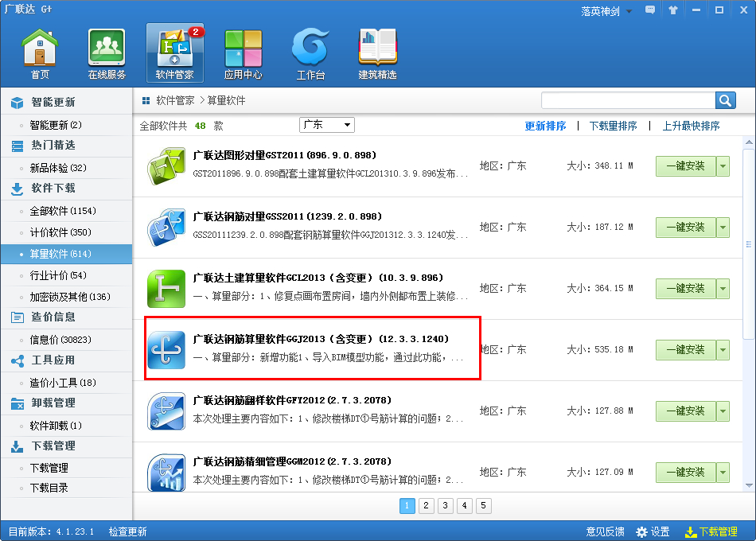Select 造价小工具 (18) in sidebar
This screenshot has height=541, width=756.
click(63, 383)
